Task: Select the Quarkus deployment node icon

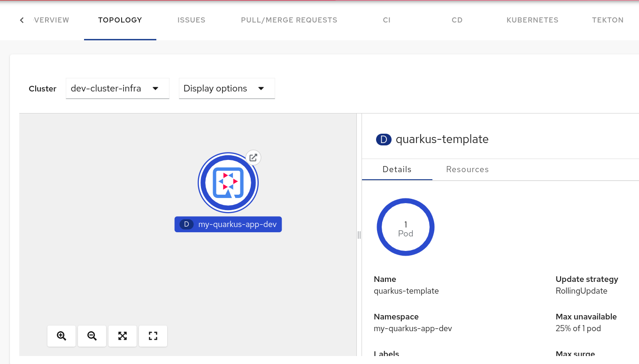Action: coord(228,182)
